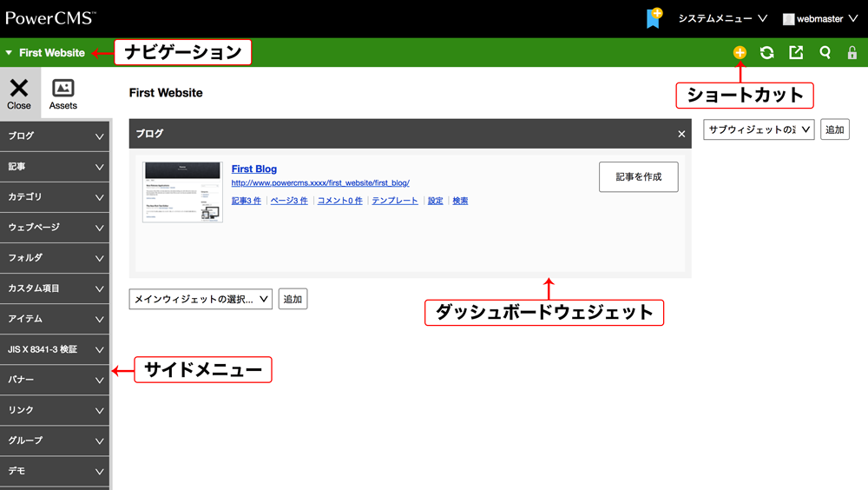
Task: Expand the フォルダ side menu chevron
Action: [x=99, y=258]
